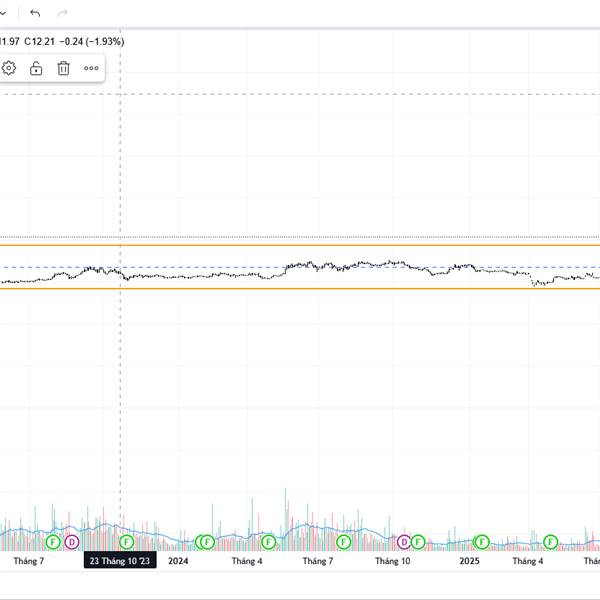Click the 2024 label on the time axis
The image size is (600, 600).
point(178,561)
